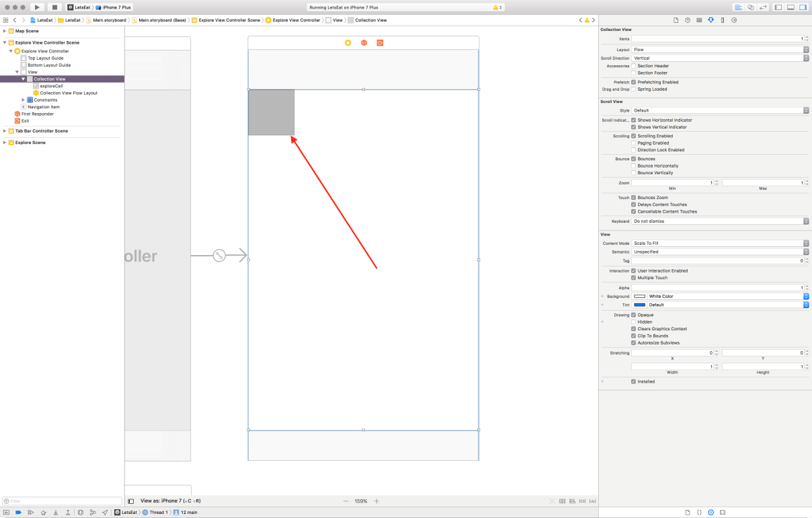Toggle the Utilities pane visibility

tap(803, 7)
